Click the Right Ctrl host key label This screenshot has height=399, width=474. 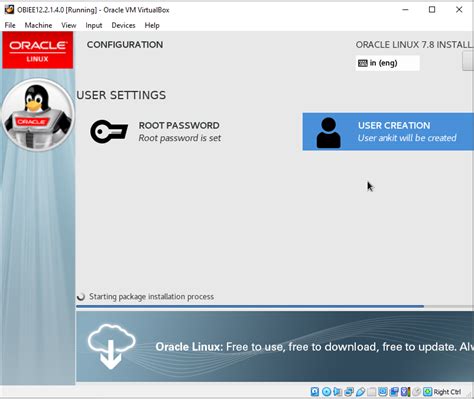pos(447,392)
